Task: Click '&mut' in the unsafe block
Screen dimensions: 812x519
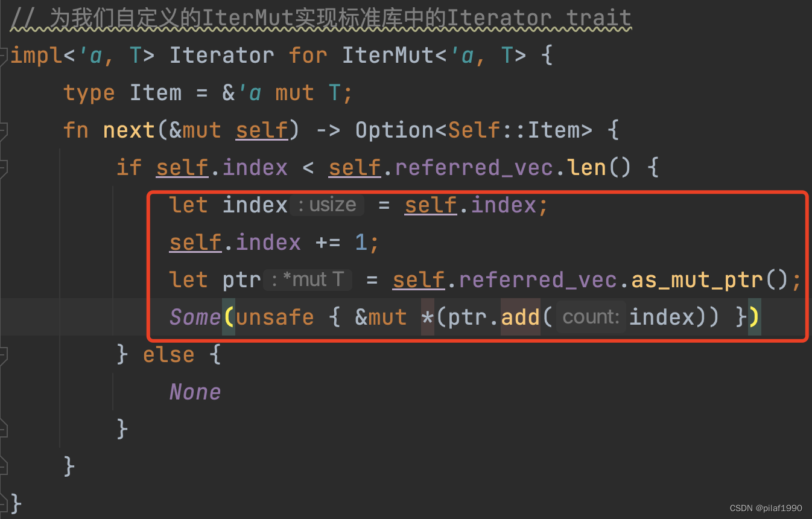Action: (x=381, y=317)
